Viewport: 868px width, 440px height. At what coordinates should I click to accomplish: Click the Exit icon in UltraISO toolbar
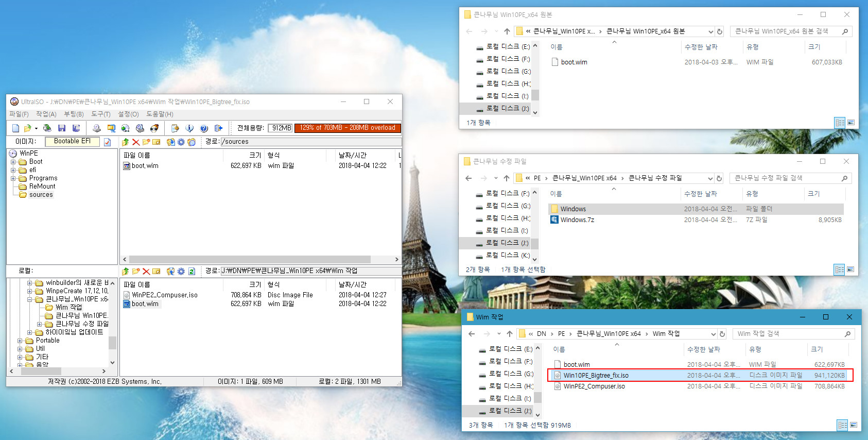(218, 128)
